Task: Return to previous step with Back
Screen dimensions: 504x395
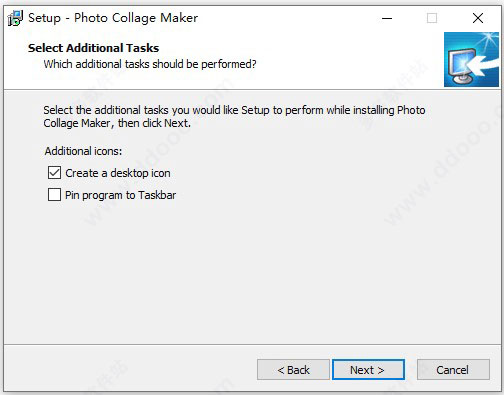Action: tap(293, 370)
